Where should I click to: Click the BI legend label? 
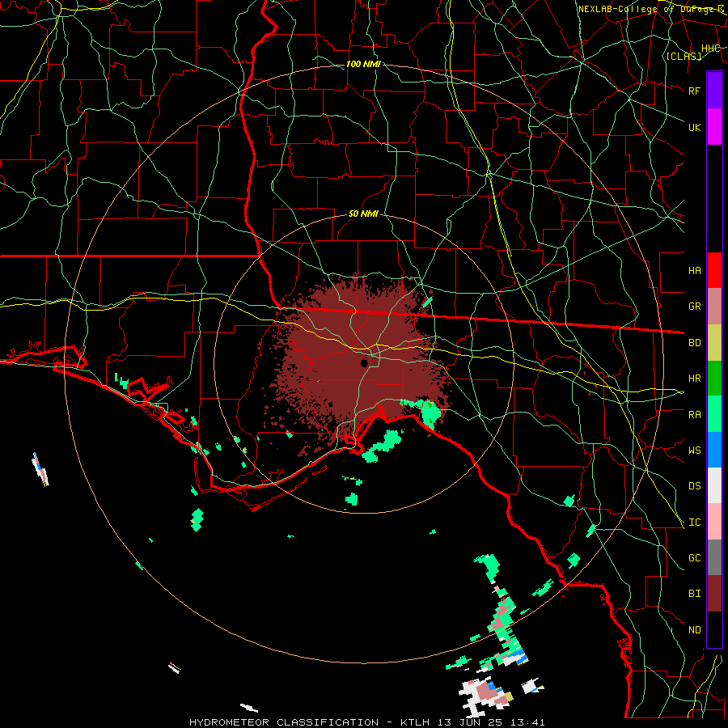coord(695,594)
